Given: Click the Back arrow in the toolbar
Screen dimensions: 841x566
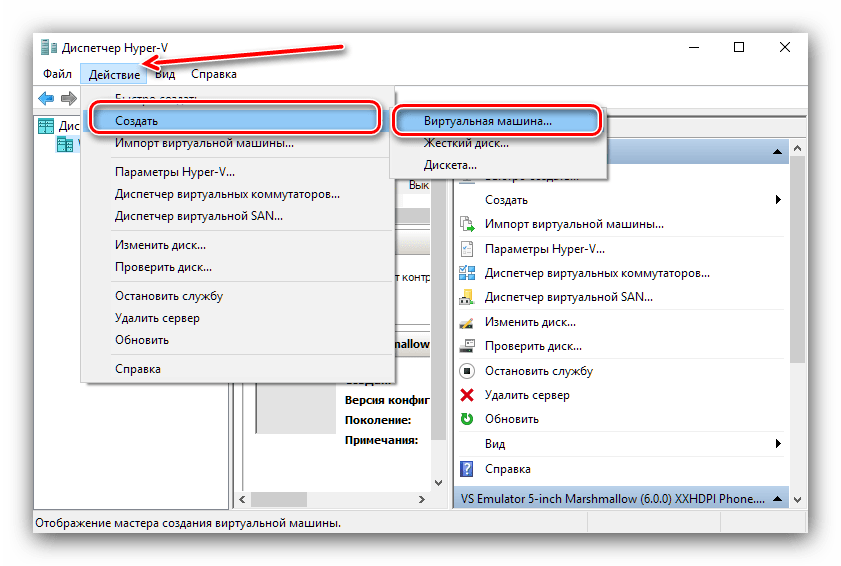Looking at the screenshot, I should (46, 98).
